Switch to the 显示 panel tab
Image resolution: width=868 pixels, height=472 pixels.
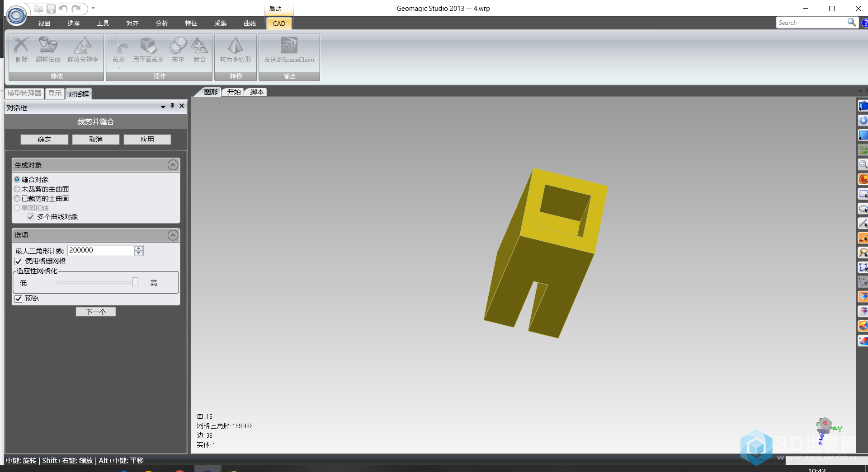(x=55, y=93)
